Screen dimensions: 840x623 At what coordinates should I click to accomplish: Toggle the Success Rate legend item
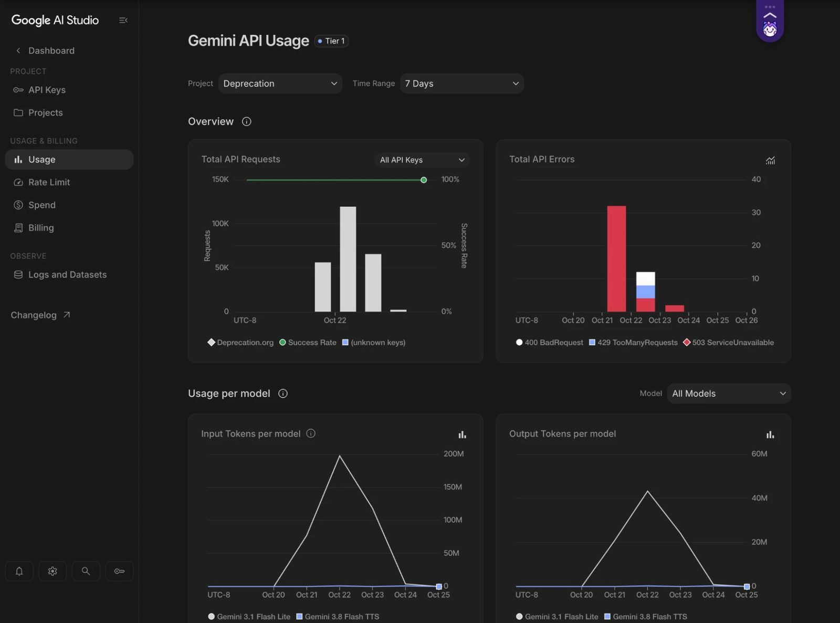(308, 342)
